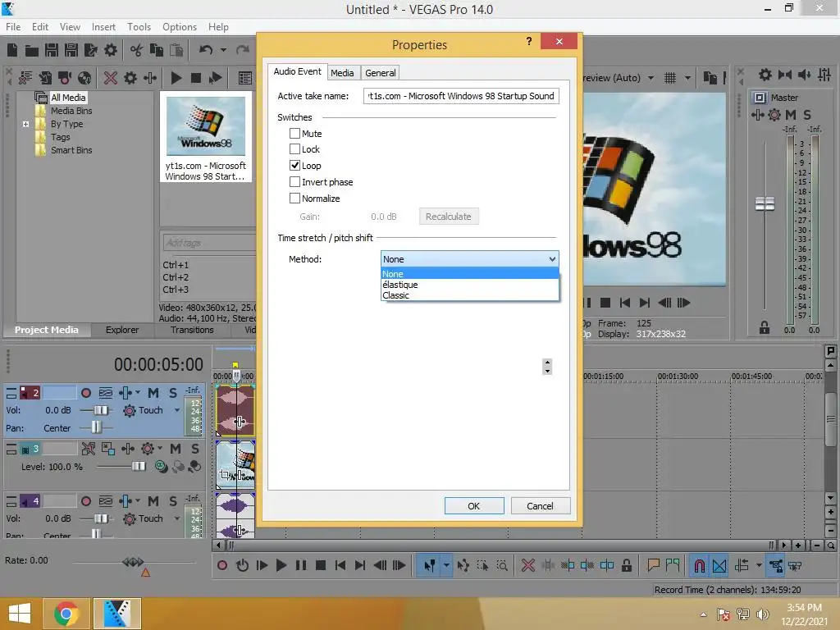
Task: Toggle Mute on video track 3
Action: coord(176,449)
